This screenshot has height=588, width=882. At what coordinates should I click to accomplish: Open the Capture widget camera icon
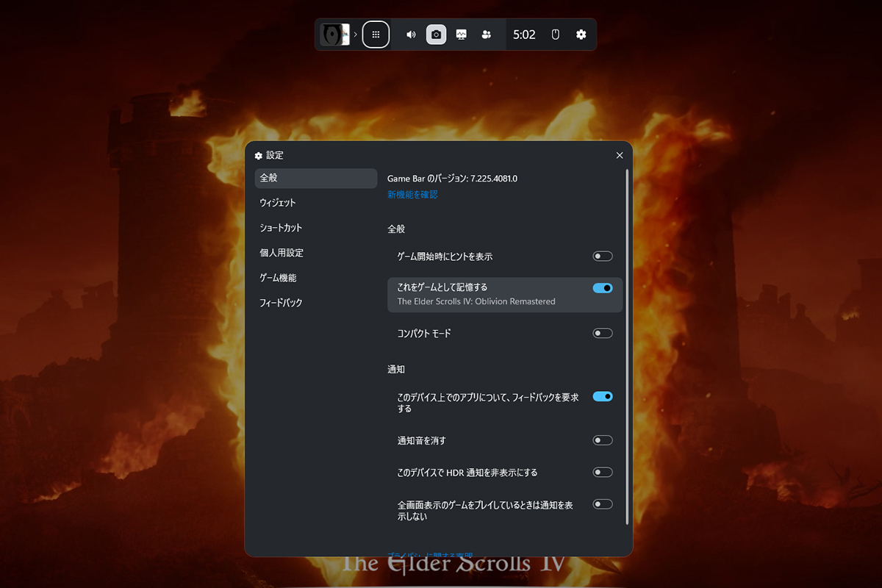pos(436,35)
